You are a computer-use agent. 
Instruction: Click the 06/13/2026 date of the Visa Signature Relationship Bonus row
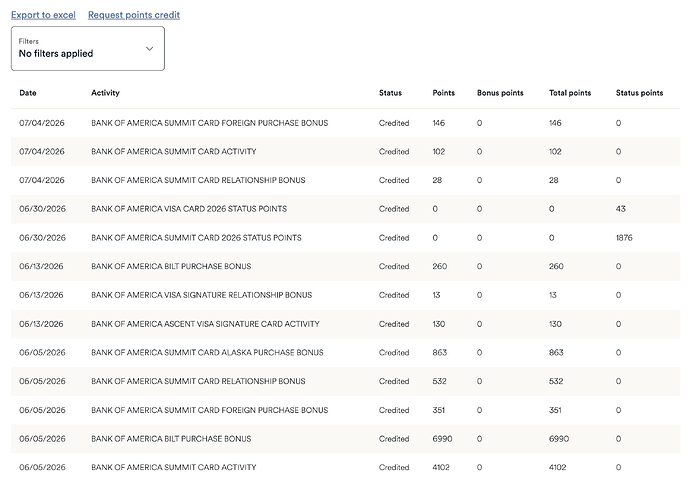pos(41,295)
